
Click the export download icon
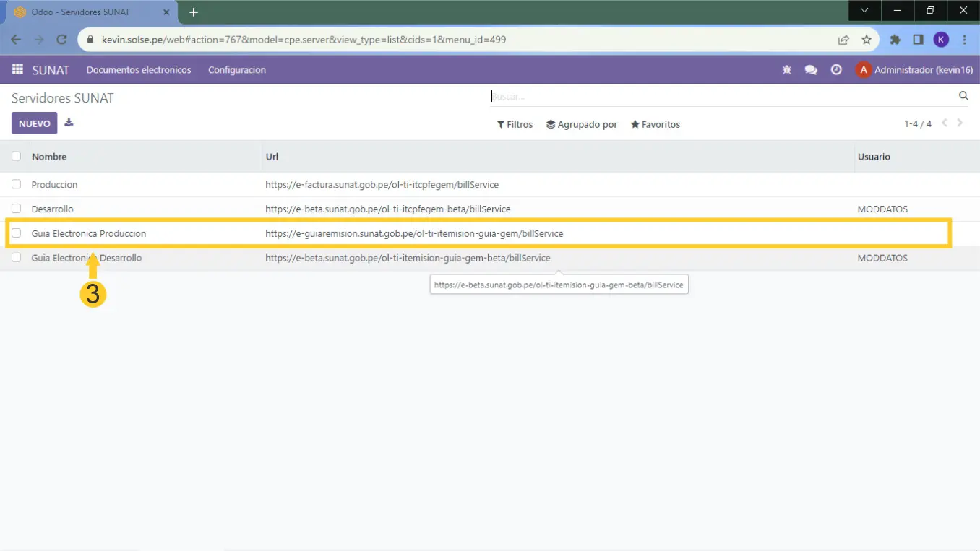tap(69, 123)
